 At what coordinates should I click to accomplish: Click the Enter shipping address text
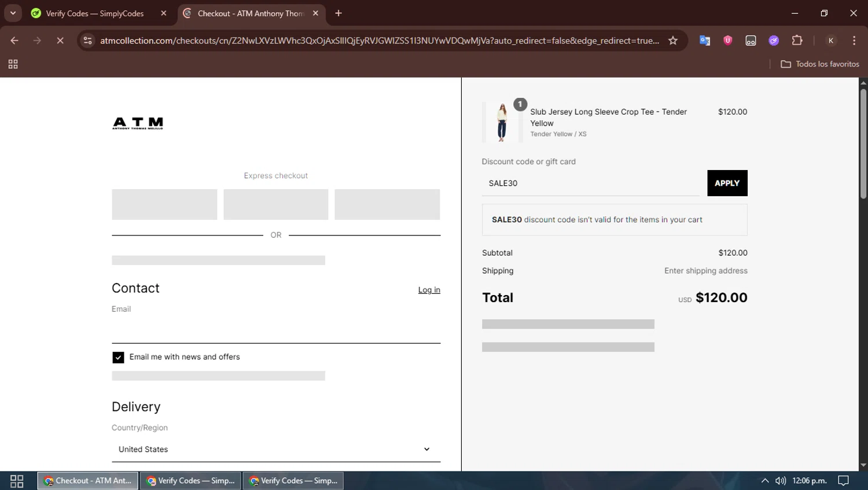click(x=706, y=271)
